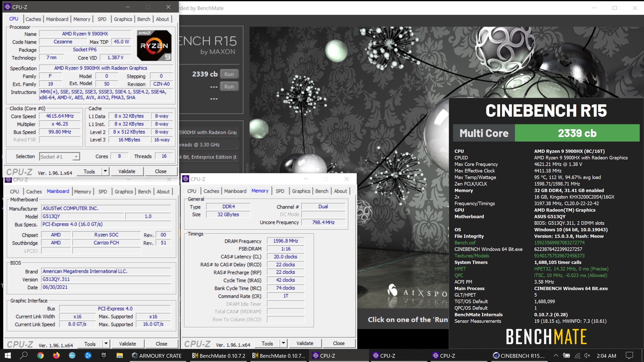Image resolution: width=644 pixels, height=362 pixels.
Task: Click Tools button in Memory CPU-Z window
Action: coord(267,343)
